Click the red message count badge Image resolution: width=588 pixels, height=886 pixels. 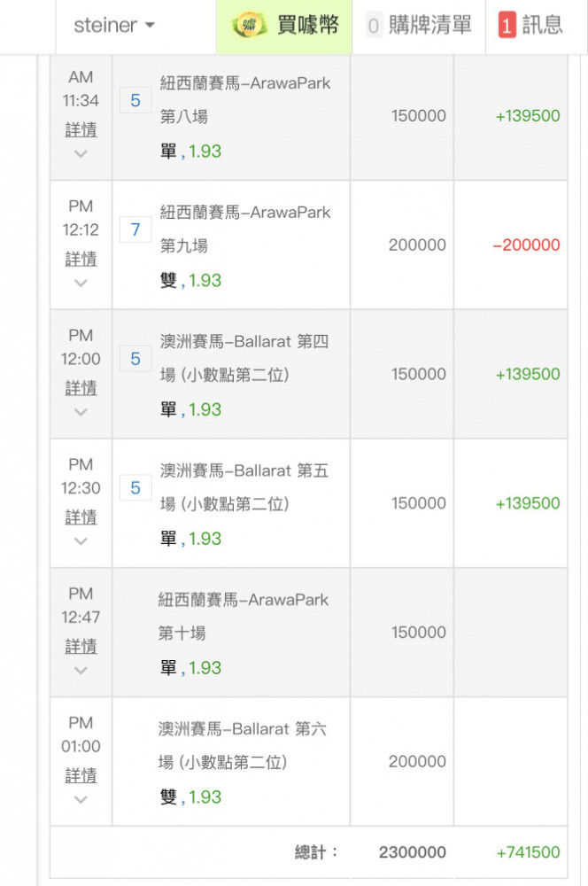point(507,26)
